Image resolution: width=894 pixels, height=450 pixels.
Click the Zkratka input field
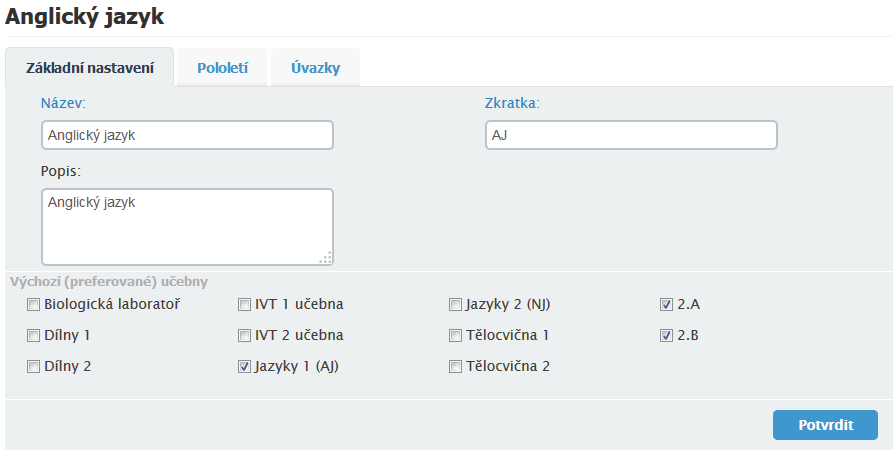[x=631, y=135]
